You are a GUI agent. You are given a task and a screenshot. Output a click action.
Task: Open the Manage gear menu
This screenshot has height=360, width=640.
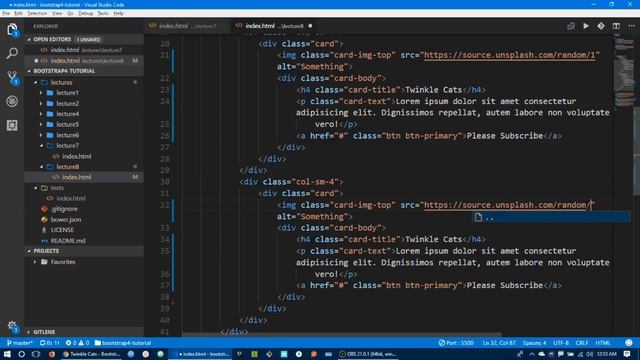coord(12,326)
